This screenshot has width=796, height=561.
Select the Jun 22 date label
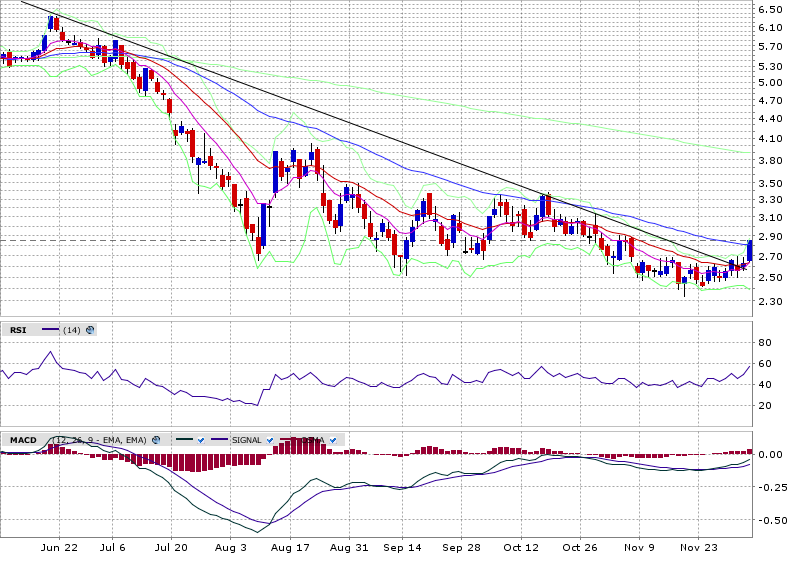coord(60,548)
